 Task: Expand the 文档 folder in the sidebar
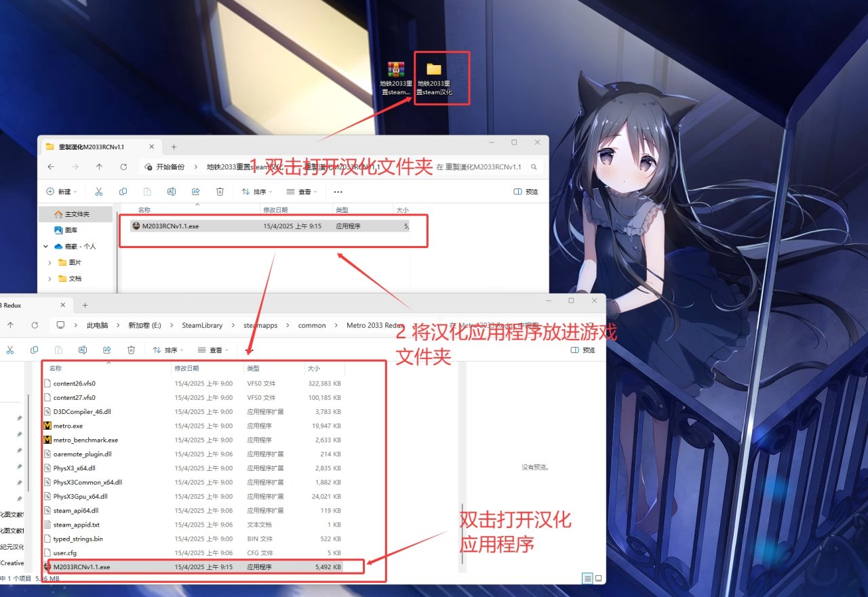click(50, 279)
